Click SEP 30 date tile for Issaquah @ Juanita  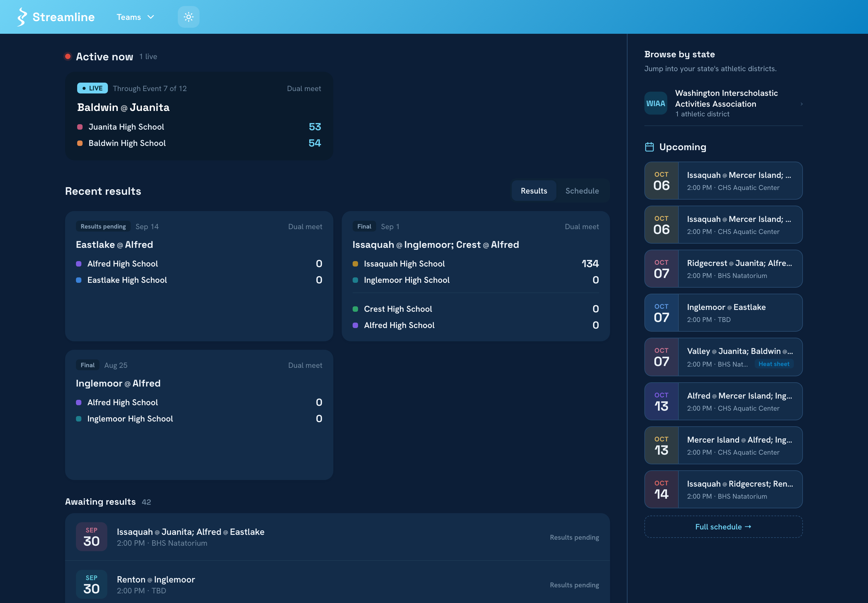91,536
